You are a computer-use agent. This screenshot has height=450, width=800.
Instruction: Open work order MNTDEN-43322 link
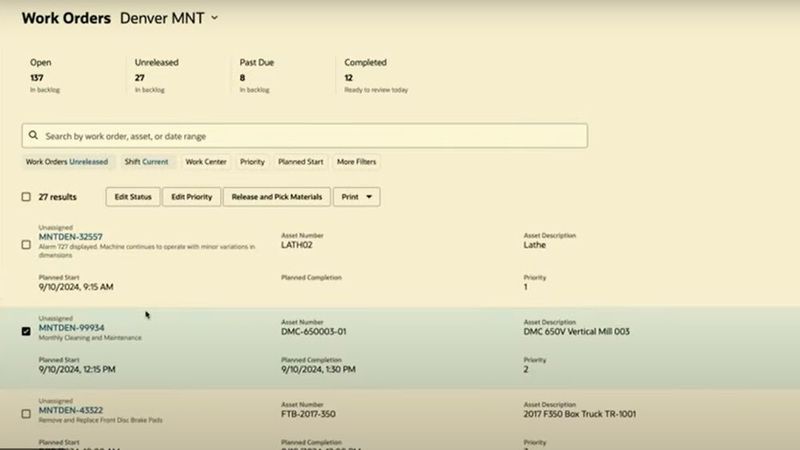point(71,411)
